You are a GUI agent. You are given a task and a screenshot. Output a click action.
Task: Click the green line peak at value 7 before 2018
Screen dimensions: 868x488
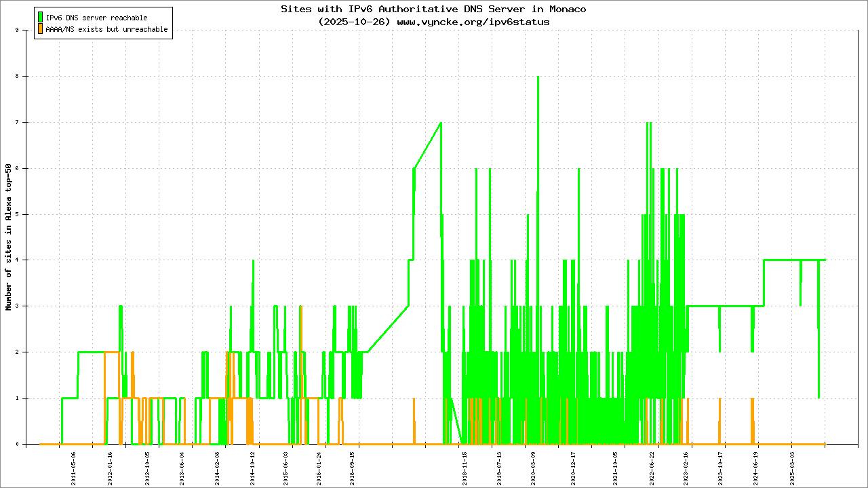tap(441, 123)
